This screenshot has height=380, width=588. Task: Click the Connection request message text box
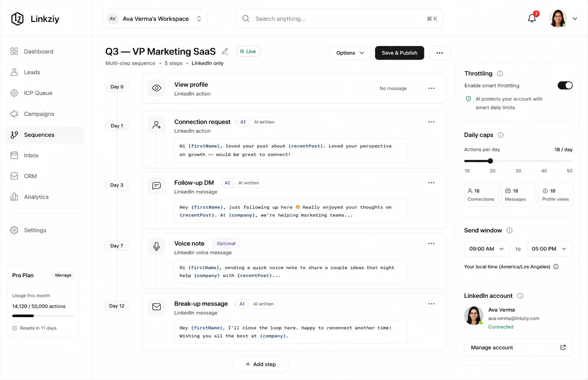tap(291, 150)
